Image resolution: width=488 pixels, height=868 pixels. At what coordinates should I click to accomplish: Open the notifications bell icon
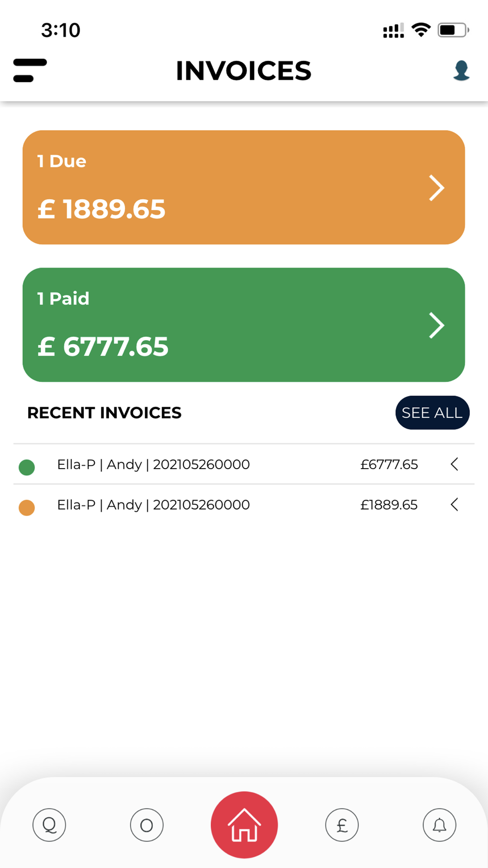tap(439, 825)
